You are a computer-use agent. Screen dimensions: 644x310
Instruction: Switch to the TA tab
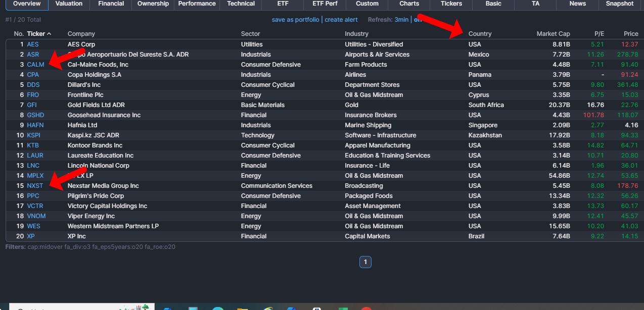(x=535, y=4)
